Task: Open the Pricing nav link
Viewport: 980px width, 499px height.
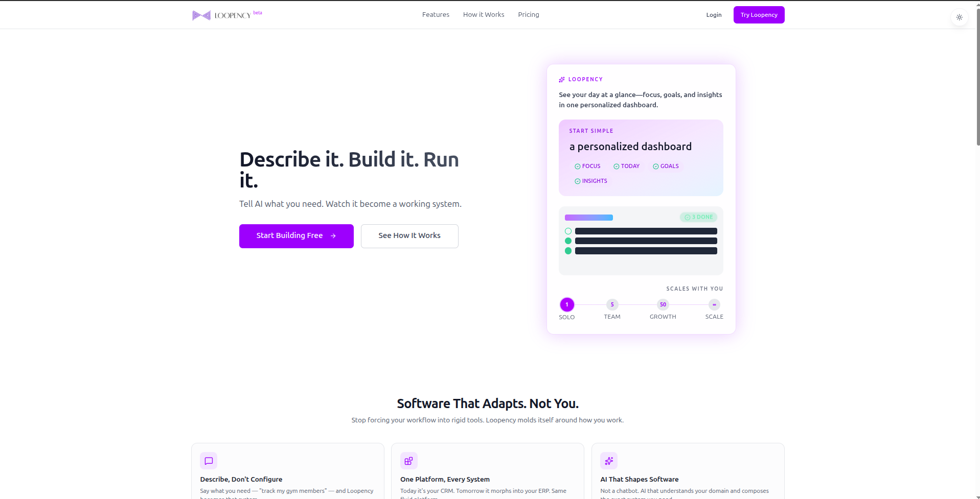Action: pos(528,15)
